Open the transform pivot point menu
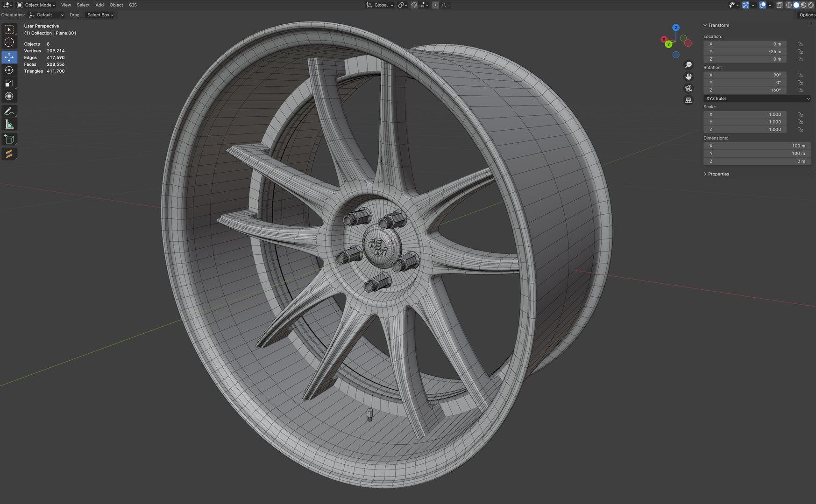The image size is (816, 504). 403,5
